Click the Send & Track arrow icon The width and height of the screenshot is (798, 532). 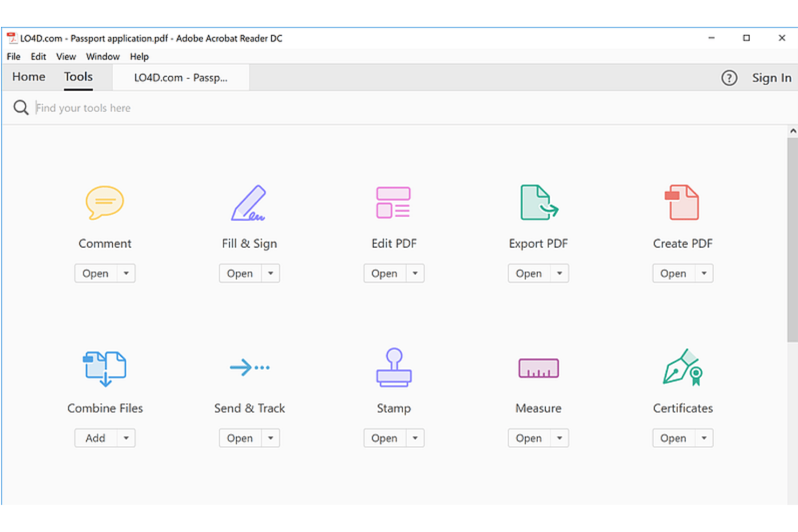click(x=249, y=368)
